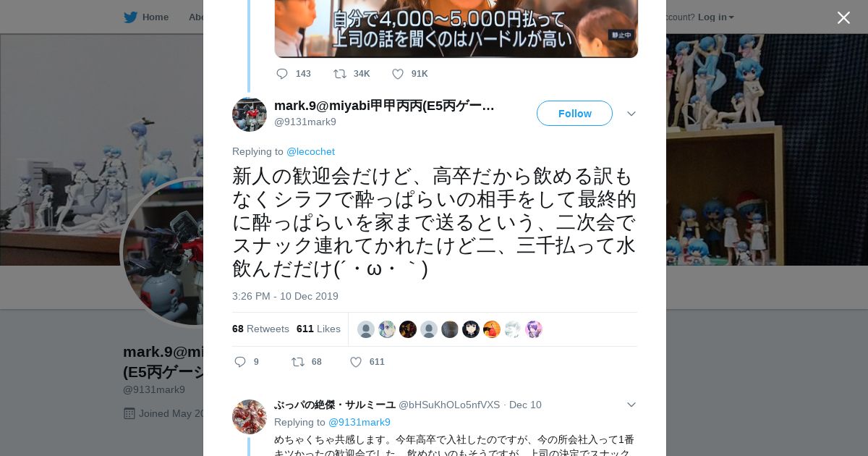Image resolution: width=868 pixels, height=456 pixels.
Task: Open the Log in dropdown
Action: tap(715, 17)
